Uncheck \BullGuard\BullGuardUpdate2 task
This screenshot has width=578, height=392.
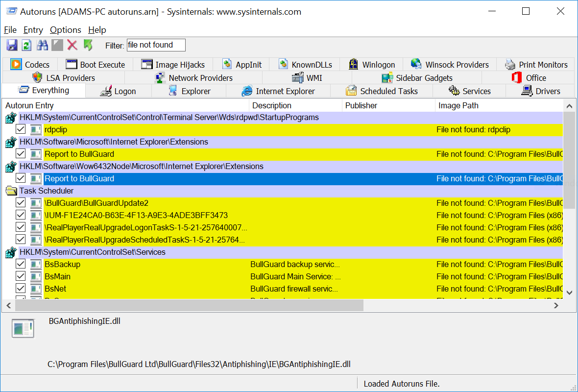point(21,203)
